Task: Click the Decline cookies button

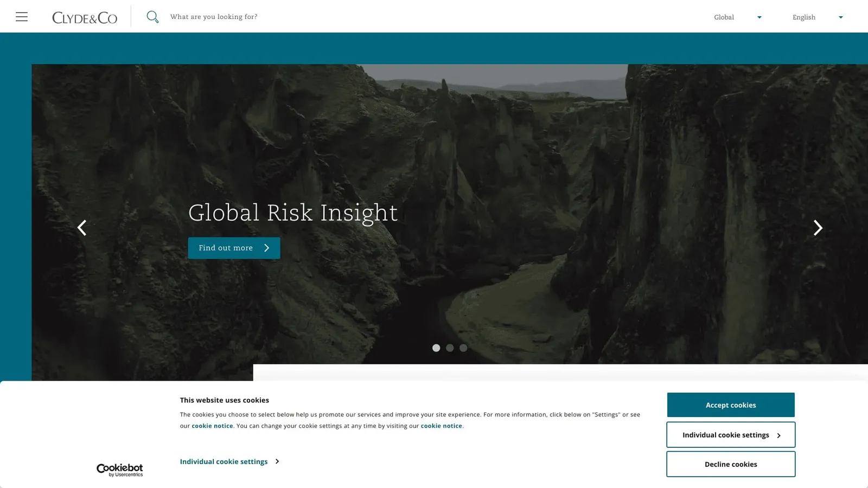Action: 731,464
